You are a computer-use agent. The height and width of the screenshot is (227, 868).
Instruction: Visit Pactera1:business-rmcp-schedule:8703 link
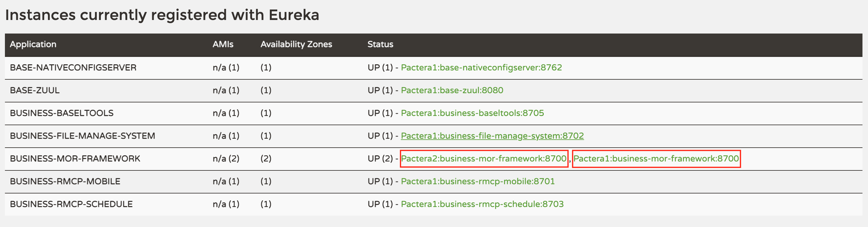pos(482,204)
